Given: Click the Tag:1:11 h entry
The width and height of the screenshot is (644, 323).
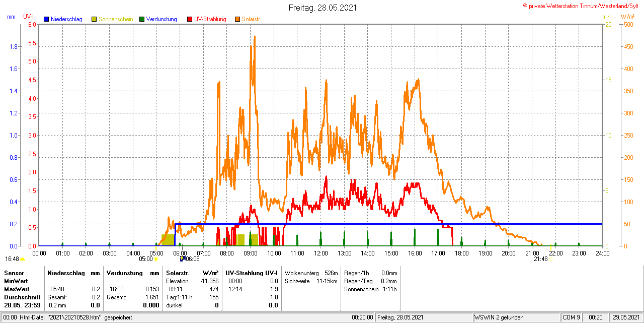Looking at the screenshot, I should [x=179, y=297].
